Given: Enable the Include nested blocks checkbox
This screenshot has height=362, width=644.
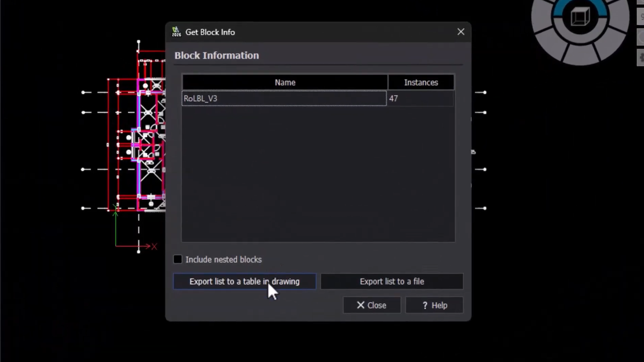Looking at the screenshot, I should click(x=178, y=259).
